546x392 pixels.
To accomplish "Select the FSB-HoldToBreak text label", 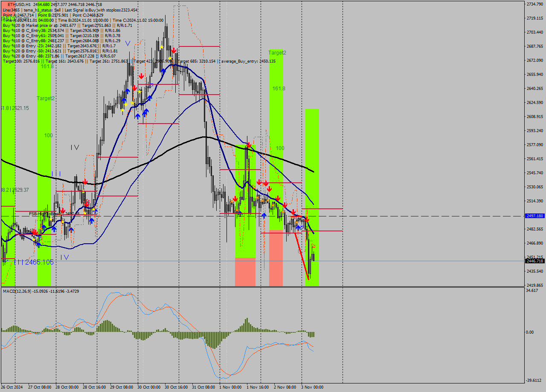I will coord(43,212).
